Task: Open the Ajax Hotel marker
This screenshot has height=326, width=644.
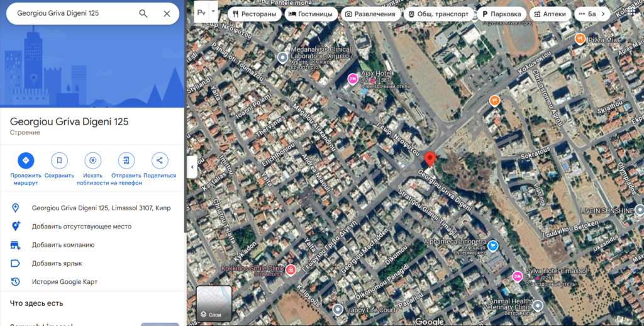Action: click(352, 79)
